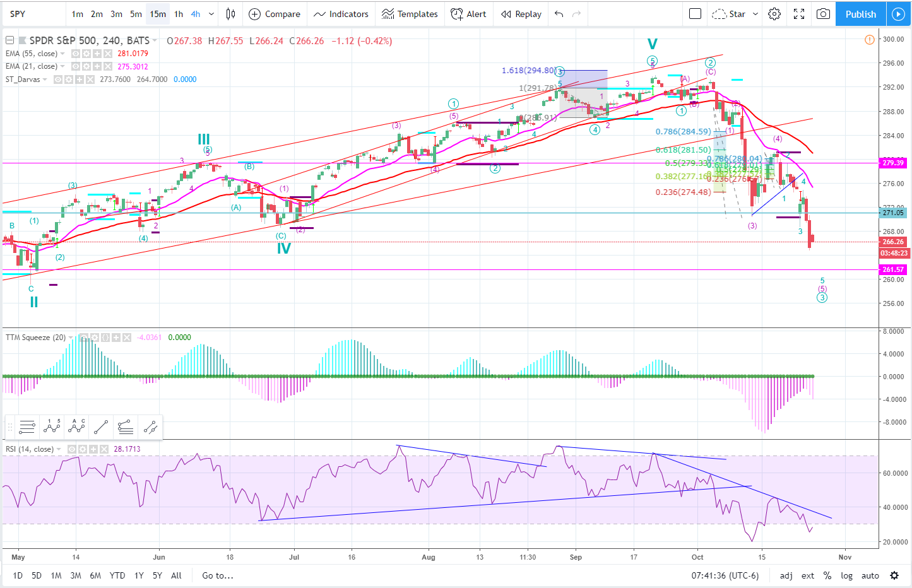
Task: Select Elliott correction wave A-C tool
Action: click(76, 427)
